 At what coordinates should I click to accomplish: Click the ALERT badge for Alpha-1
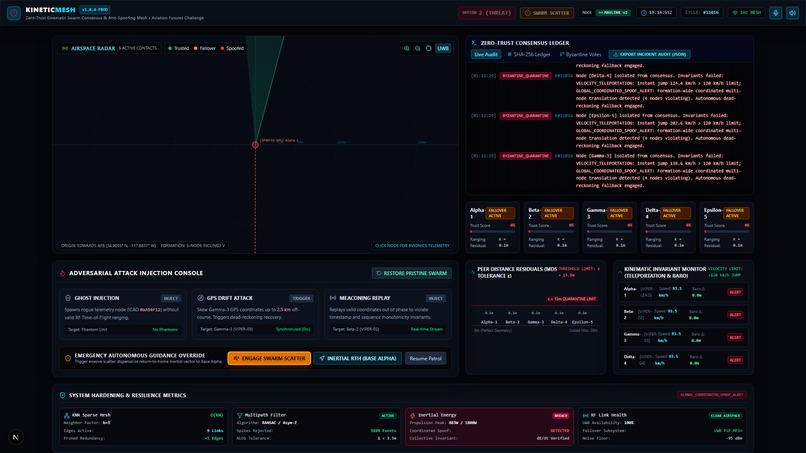(735, 292)
